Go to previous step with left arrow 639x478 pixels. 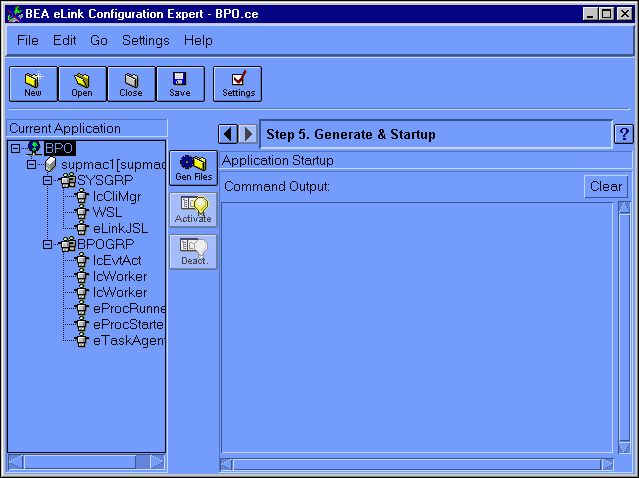228,134
